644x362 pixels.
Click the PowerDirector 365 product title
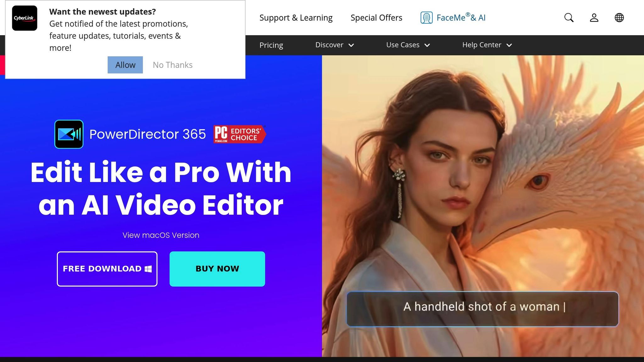point(147,134)
